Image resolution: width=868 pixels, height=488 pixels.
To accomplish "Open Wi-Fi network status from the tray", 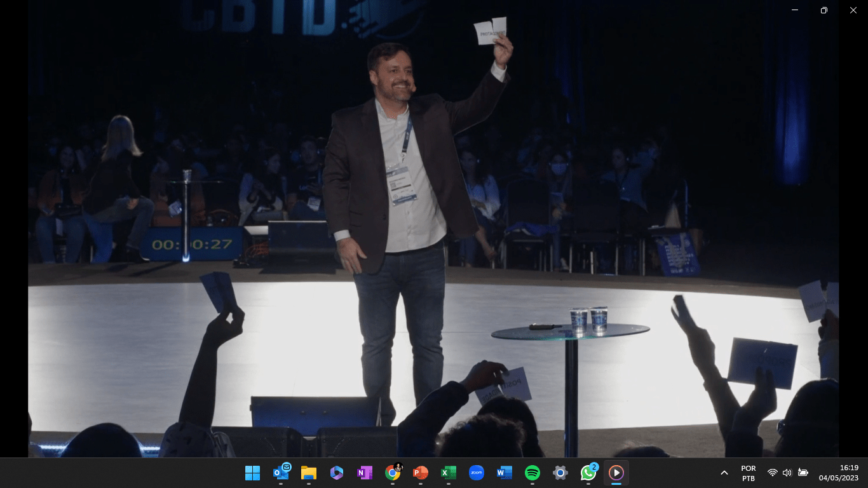I will (x=771, y=472).
